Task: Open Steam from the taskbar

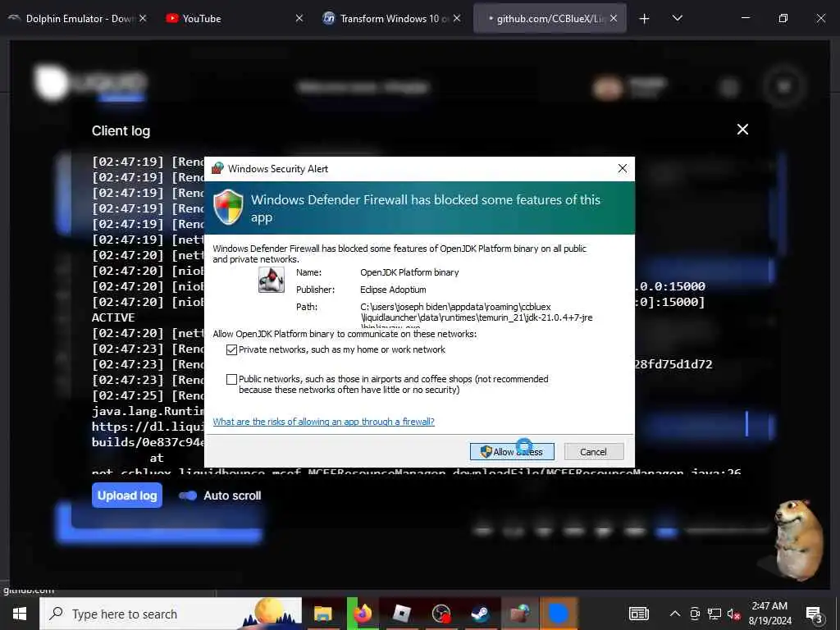Action: (x=480, y=614)
